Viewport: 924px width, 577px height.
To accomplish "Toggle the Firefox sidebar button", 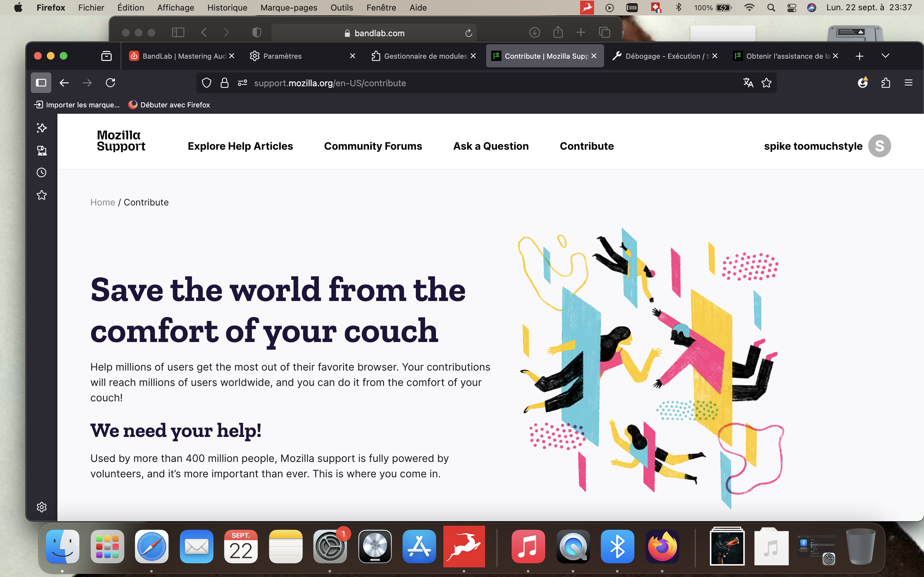I will coord(41,83).
